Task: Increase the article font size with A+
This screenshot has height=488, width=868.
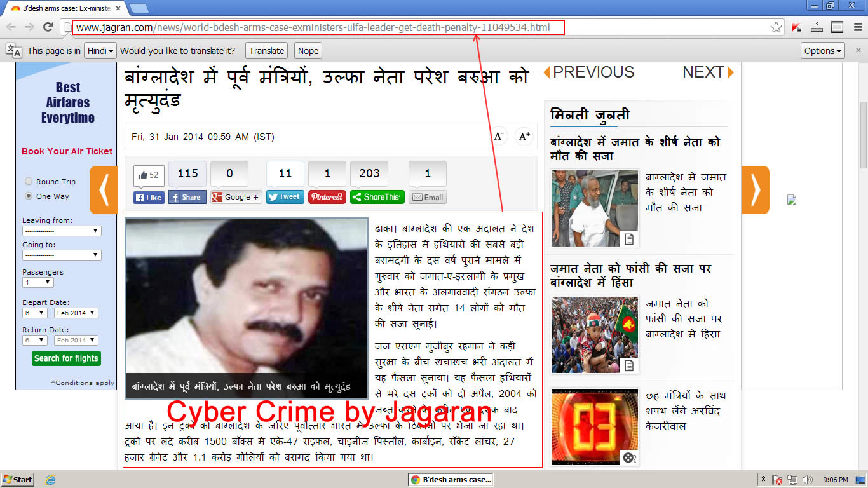Action: pos(523,136)
